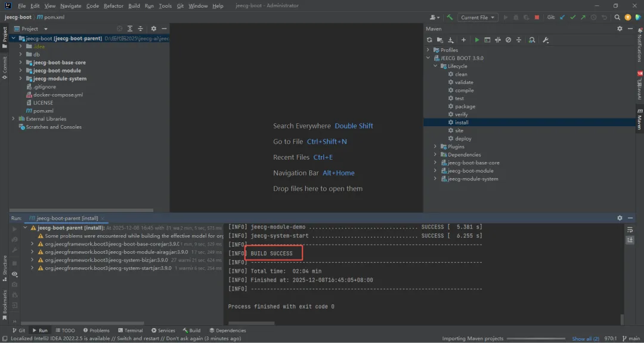Open Maven settings wrench icon
Image resolution: width=644 pixels, height=343 pixels.
coord(545,40)
